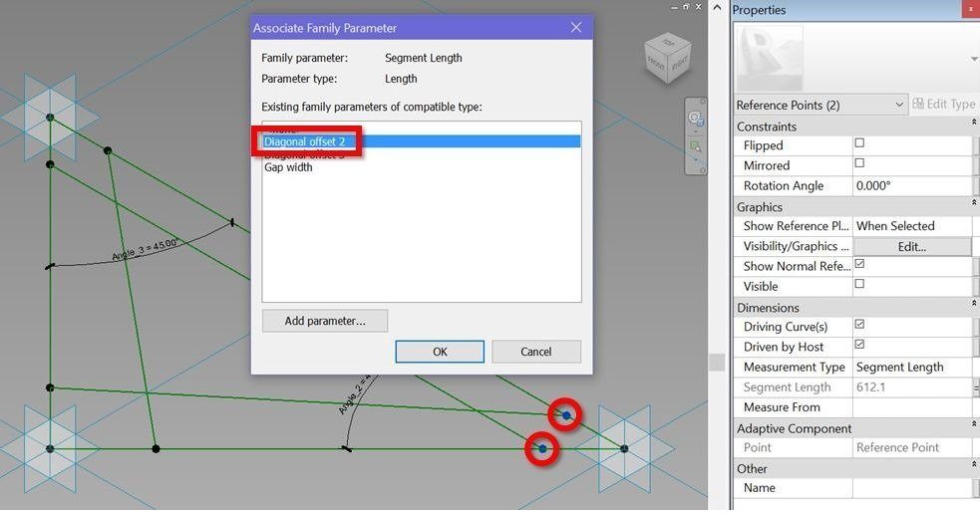The width and height of the screenshot is (980, 513).
Task: Open the steering wheels navigation tool
Action: point(695,119)
